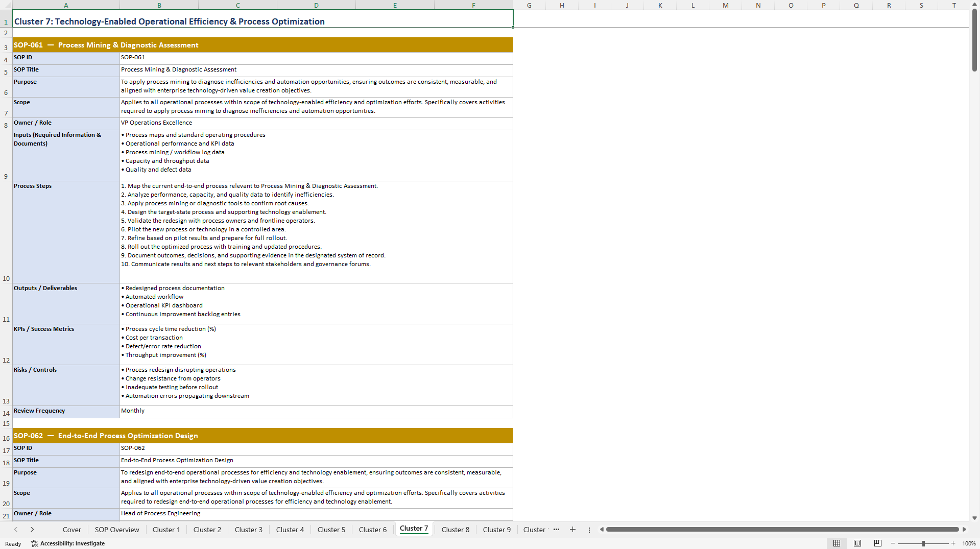Select row 10 header

pos(6,232)
